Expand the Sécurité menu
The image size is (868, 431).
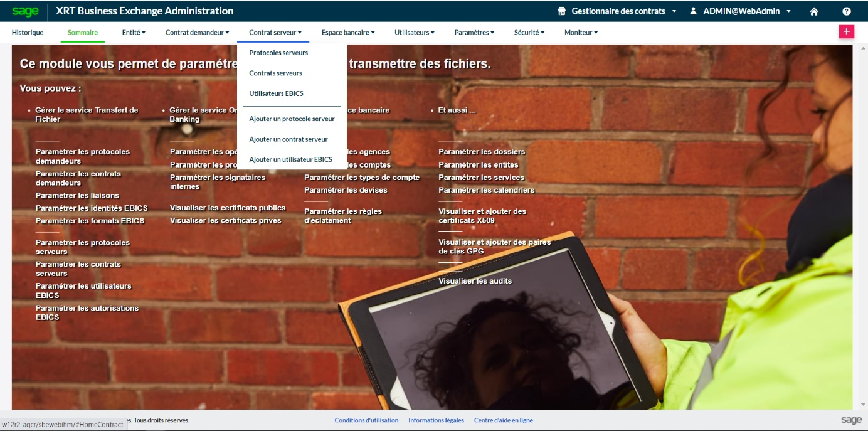(x=529, y=32)
